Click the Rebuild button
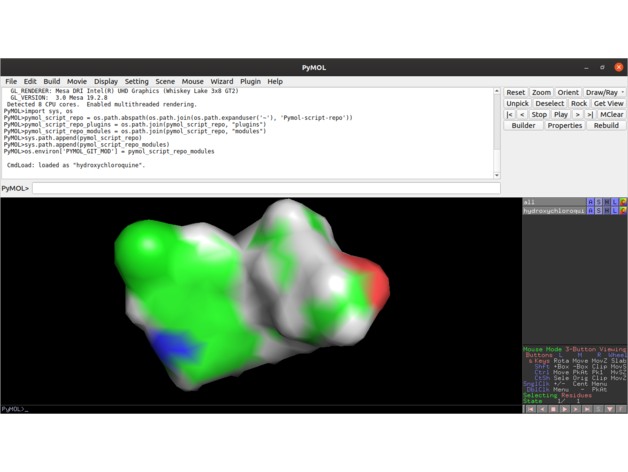Viewport: 628px width, 472px height. click(x=606, y=125)
